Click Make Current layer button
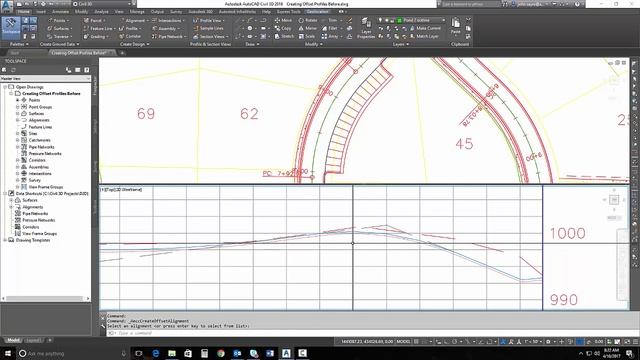640x360 pixels. pyautogui.click(x=425, y=28)
